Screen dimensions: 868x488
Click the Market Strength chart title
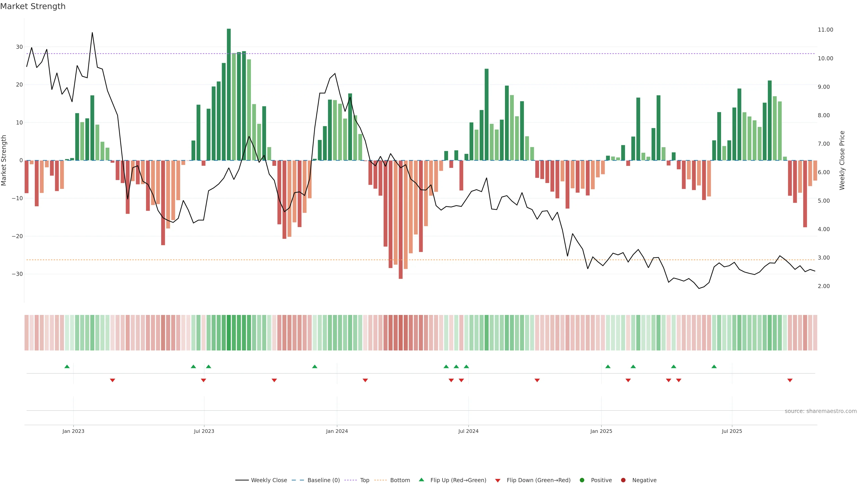click(33, 6)
